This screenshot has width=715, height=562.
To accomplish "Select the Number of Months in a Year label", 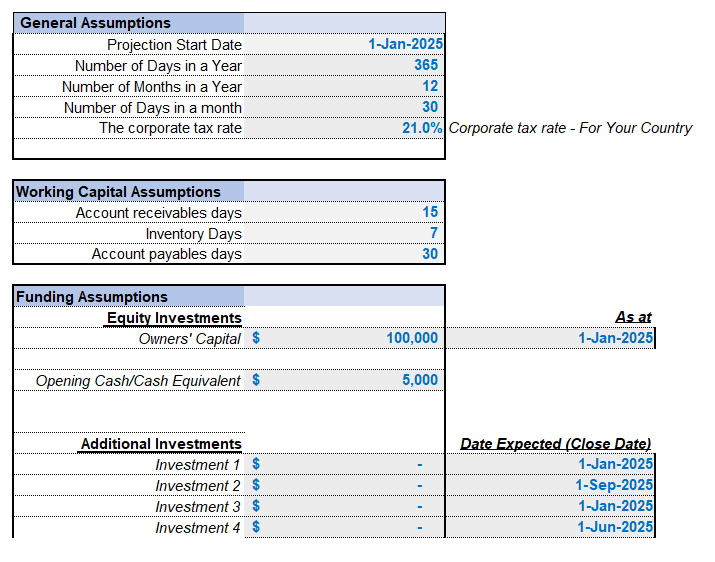I will [152, 87].
